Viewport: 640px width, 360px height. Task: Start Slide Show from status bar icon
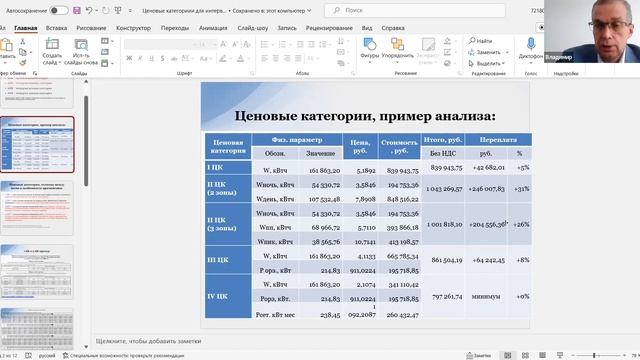(560, 356)
